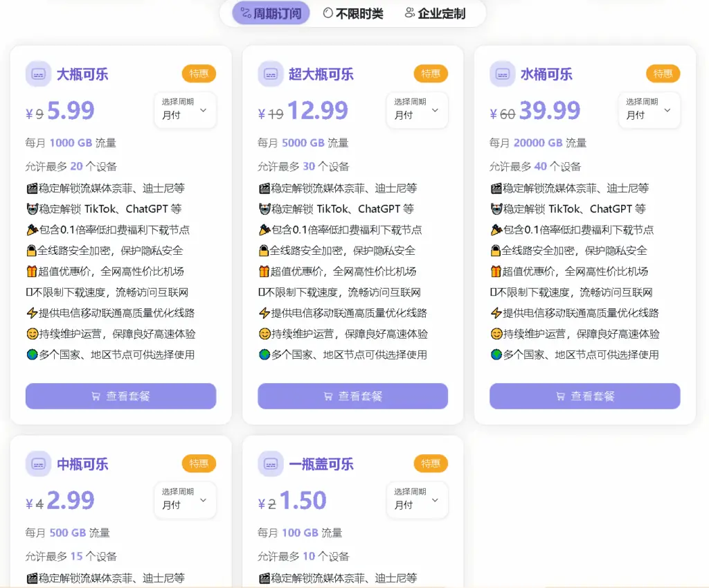Click 每月 1000 GB 流量 text
709x588 pixels.
tap(71, 143)
